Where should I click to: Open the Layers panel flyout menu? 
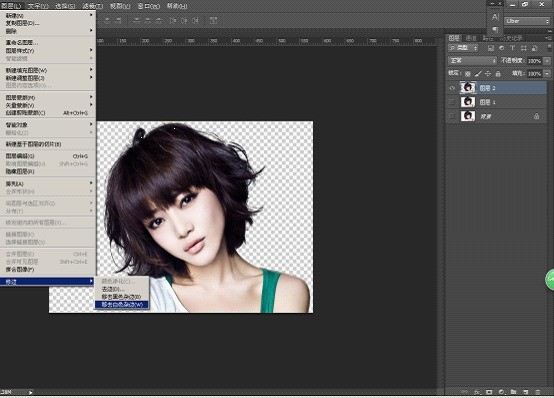point(548,38)
